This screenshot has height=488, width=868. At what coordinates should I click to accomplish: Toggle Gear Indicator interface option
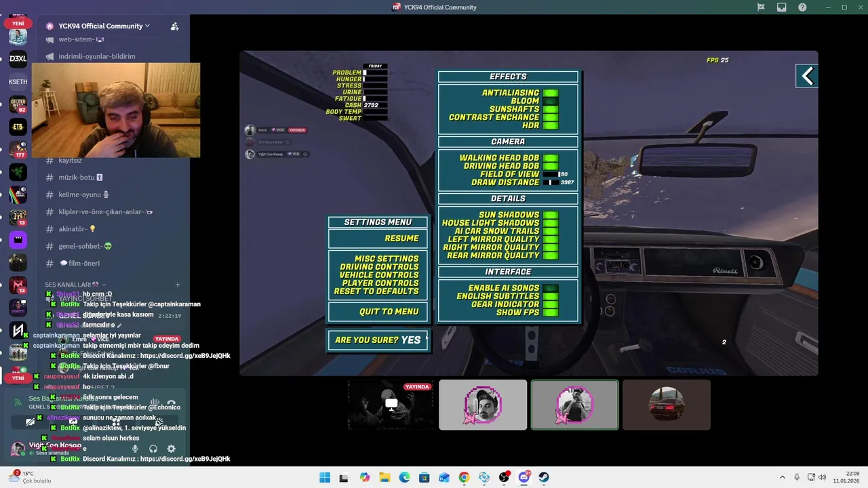550,304
